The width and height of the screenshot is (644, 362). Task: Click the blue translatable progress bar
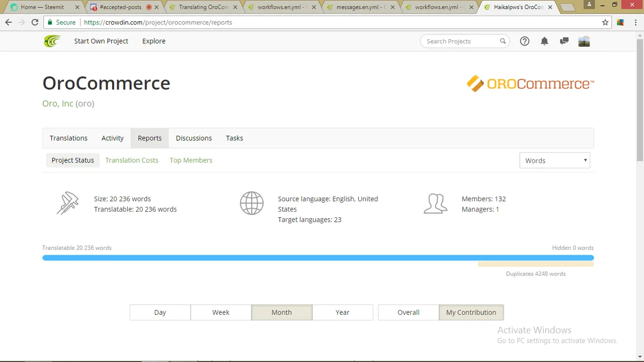coord(318,258)
